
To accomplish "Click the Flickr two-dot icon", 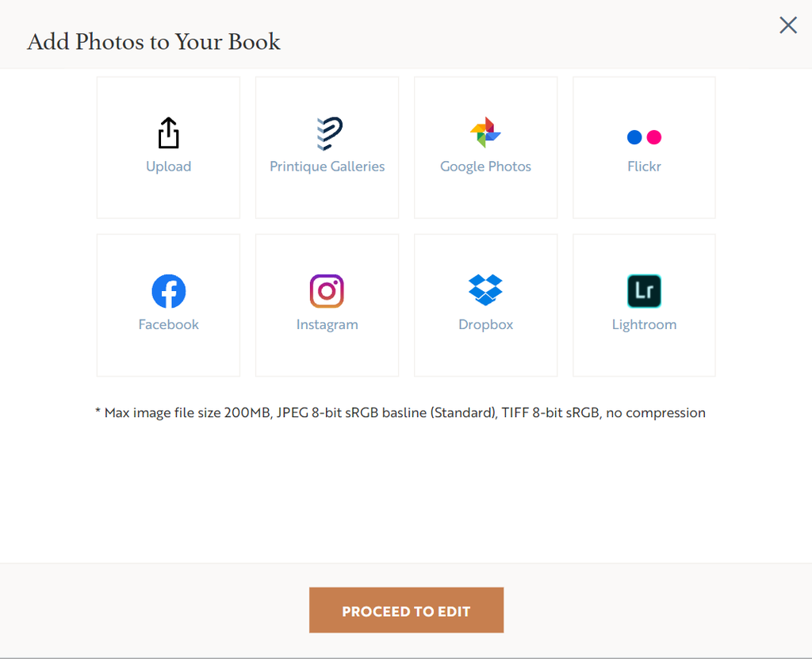I will click(x=644, y=137).
